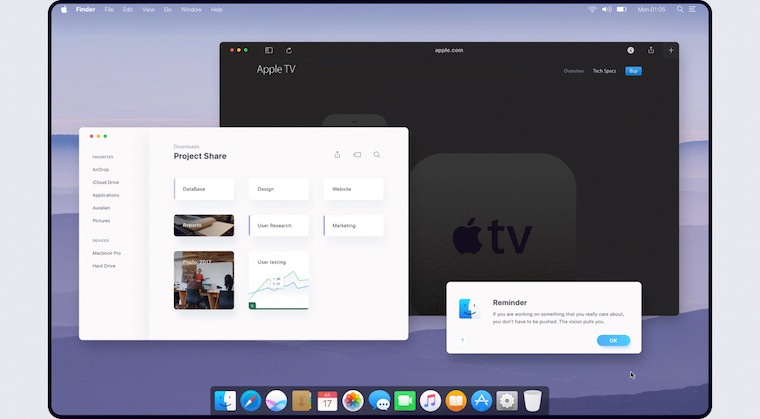
Task: Click the Safari info icon
Action: 631,50
